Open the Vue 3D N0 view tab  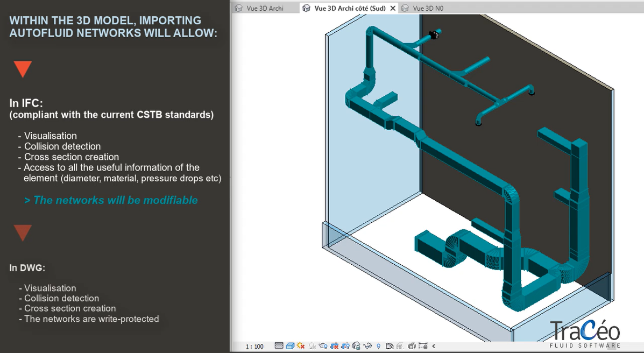[x=428, y=8]
